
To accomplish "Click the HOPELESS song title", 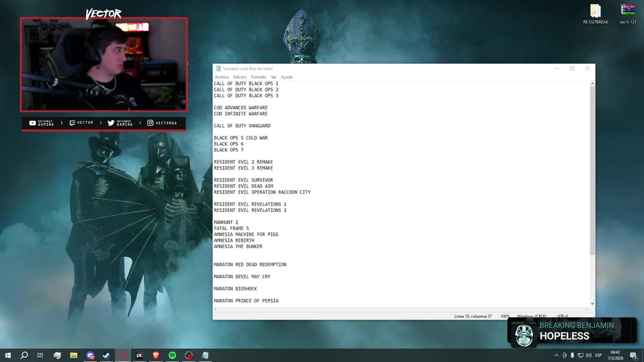I will click(x=565, y=336).
